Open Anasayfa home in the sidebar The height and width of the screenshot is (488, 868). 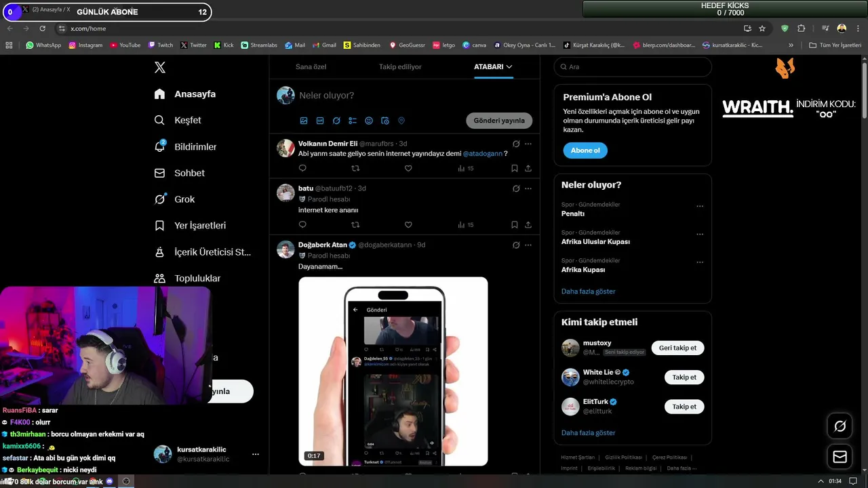185,94
